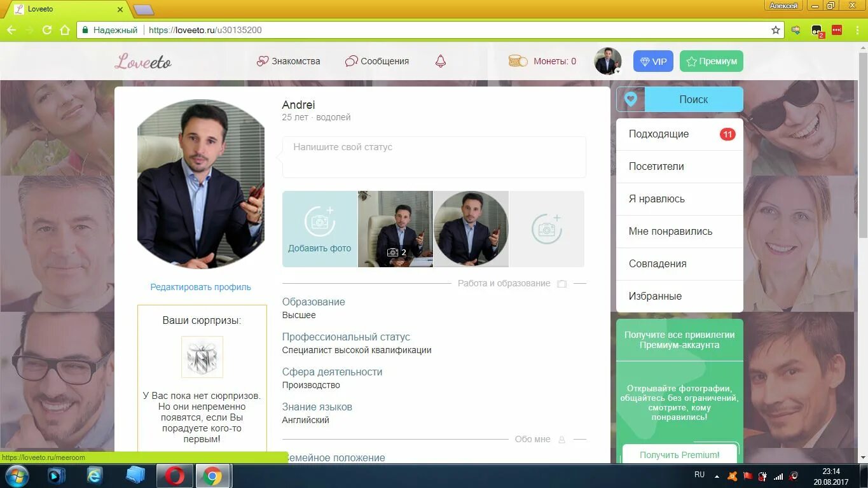Click the person icon near Обо мне
Image resolution: width=868 pixels, height=488 pixels.
[561, 439]
